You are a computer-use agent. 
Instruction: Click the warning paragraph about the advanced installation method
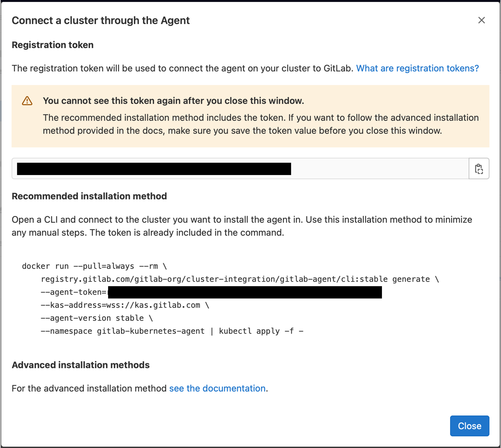point(261,124)
